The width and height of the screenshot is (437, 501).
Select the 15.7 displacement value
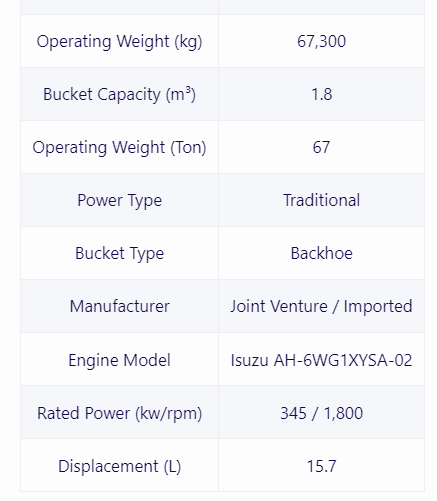point(321,466)
